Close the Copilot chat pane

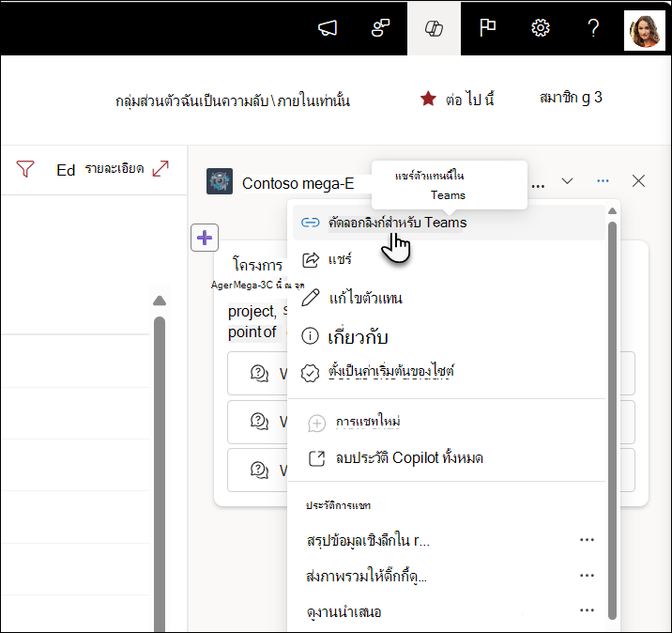638,181
